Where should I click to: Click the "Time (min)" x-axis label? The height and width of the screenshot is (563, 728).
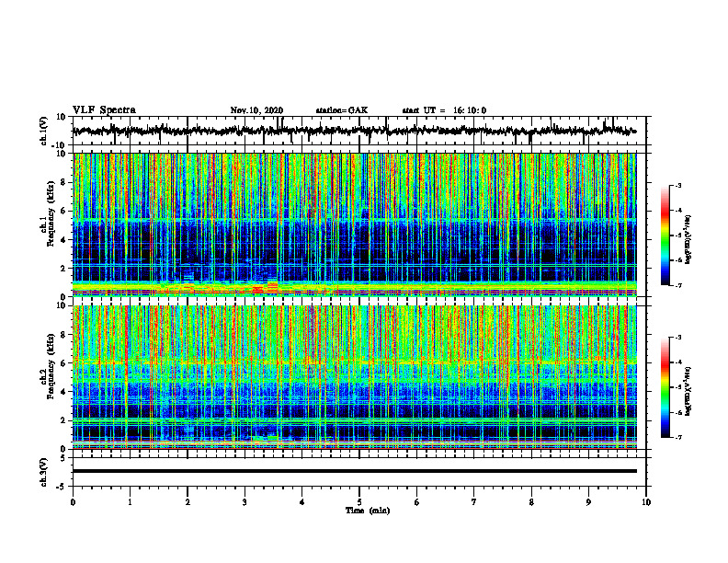(368, 511)
